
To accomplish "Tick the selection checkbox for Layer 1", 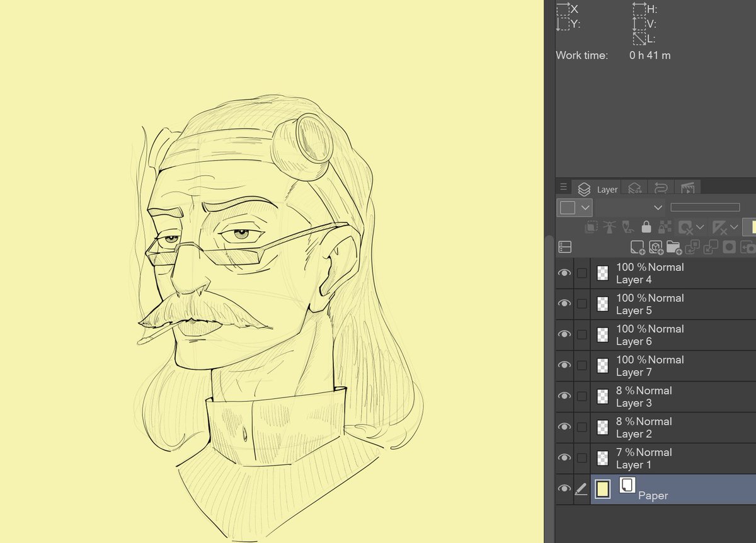I will point(581,458).
